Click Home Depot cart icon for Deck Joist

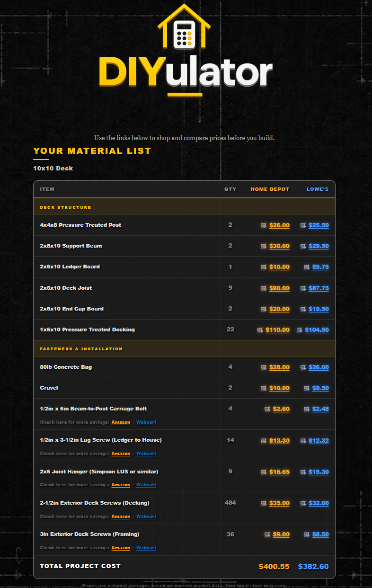point(264,288)
